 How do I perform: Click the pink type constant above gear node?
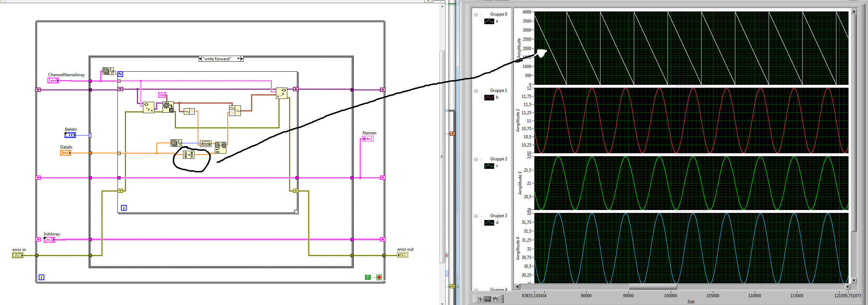(162, 95)
